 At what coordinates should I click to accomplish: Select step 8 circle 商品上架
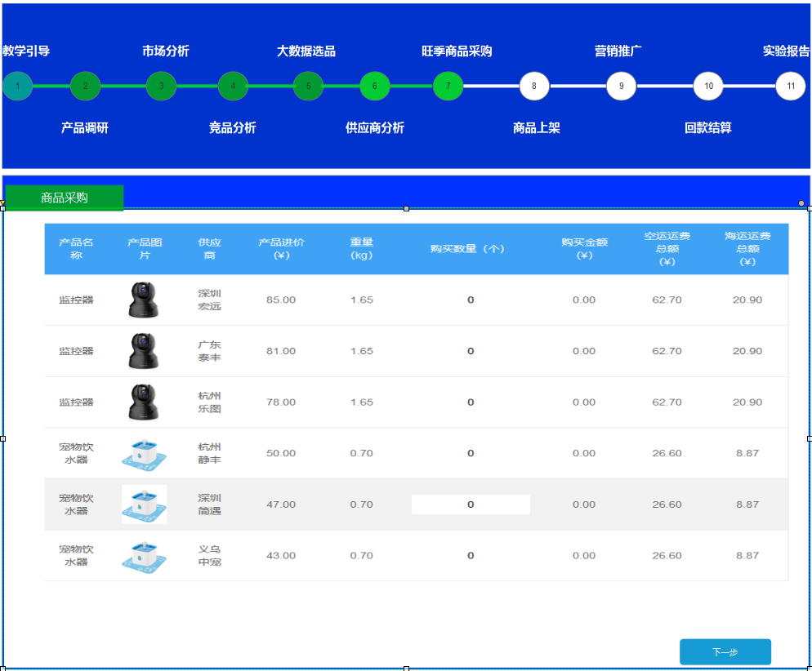tap(534, 86)
